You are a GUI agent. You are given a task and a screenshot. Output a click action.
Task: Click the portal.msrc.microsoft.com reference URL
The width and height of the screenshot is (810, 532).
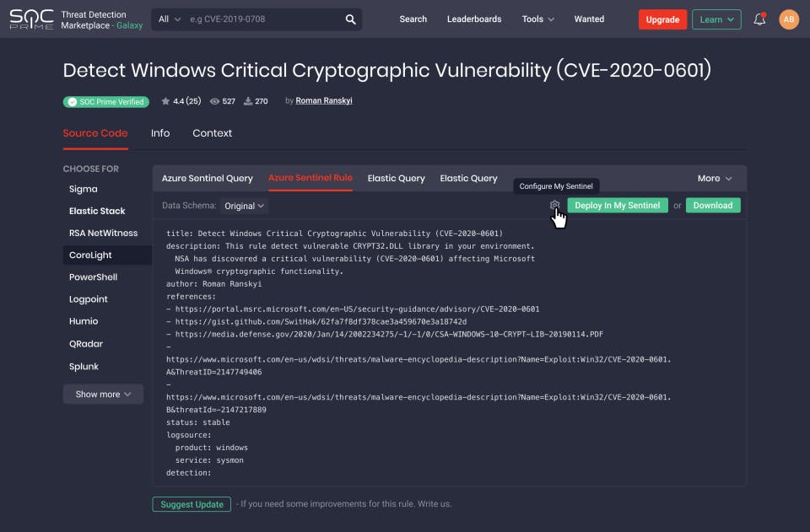pyautogui.click(x=357, y=309)
